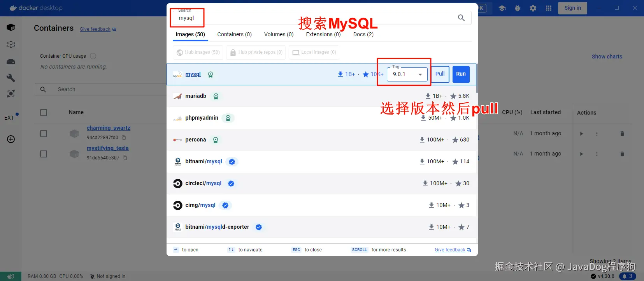Open troubleshoot bug icon in title bar

coord(518,8)
